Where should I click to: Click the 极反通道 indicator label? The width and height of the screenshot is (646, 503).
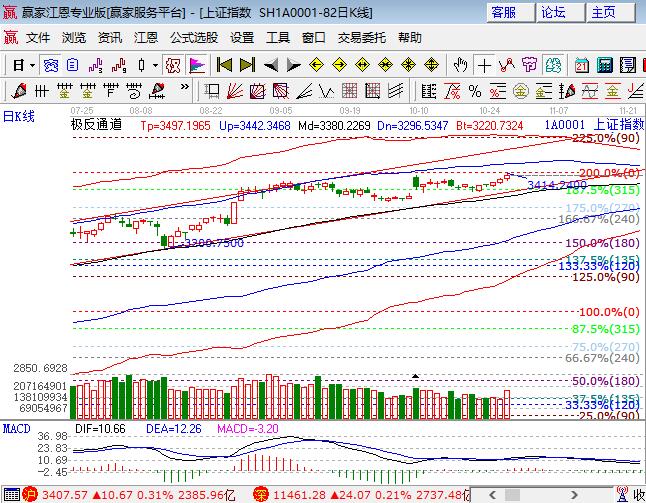click(x=96, y=125)
